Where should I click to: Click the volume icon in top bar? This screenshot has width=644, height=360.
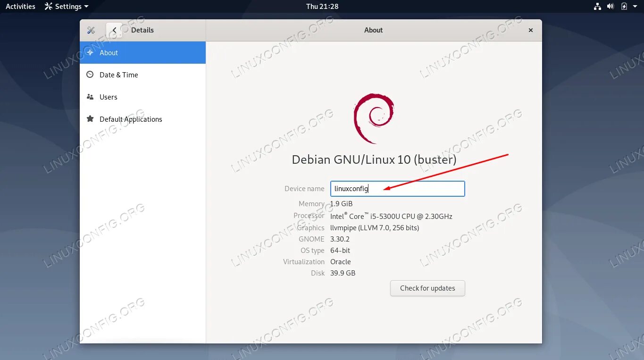click(611, 6)
